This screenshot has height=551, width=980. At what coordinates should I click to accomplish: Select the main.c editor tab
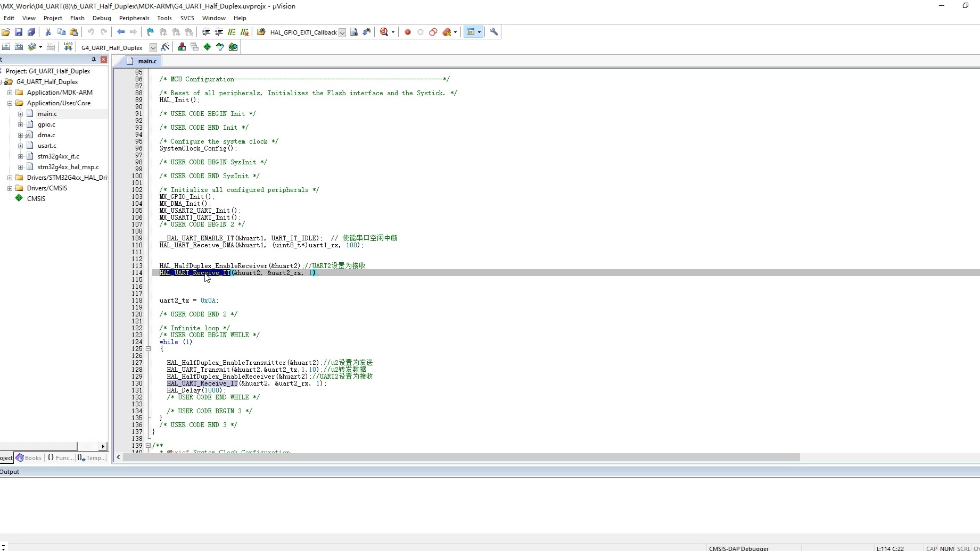pyautogui.click(x=142, y=61)
